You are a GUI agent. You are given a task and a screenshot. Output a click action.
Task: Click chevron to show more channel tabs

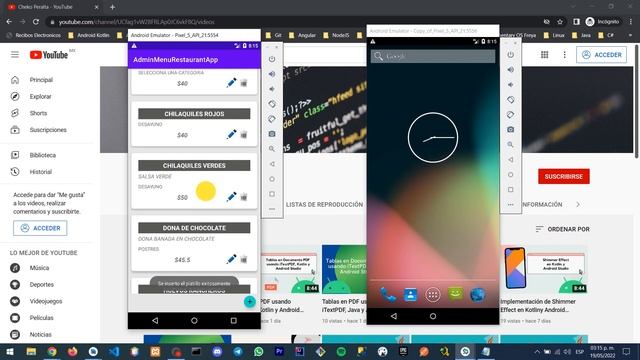pyautogui.click(x=578, y=204)
